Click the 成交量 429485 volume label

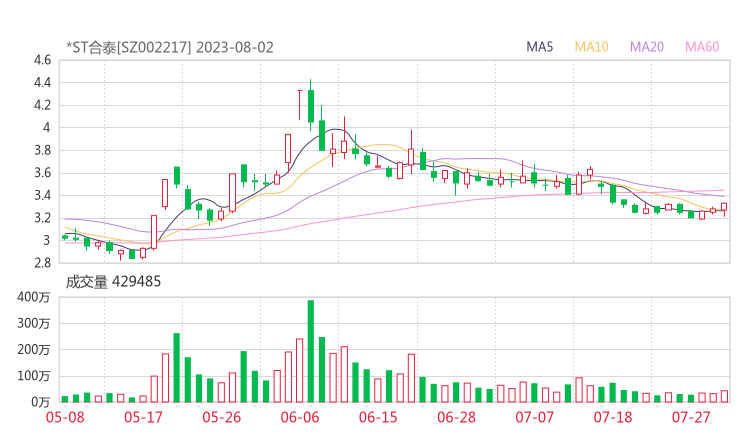[113, 282]
